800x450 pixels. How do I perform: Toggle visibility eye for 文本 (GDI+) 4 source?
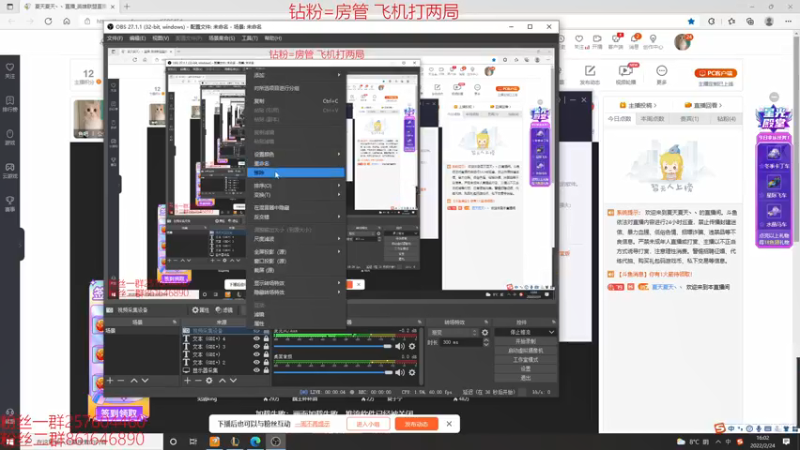tap(256, 339)
